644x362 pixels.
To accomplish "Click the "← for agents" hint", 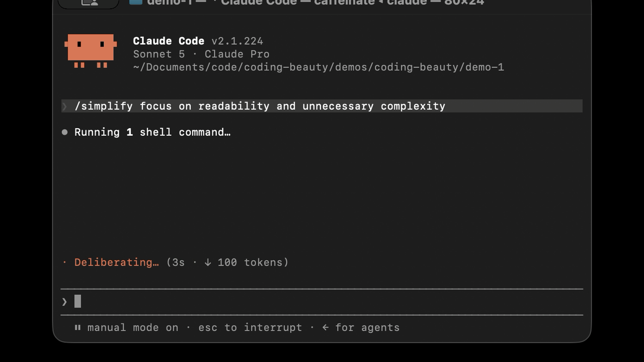I will coord(361,328).
